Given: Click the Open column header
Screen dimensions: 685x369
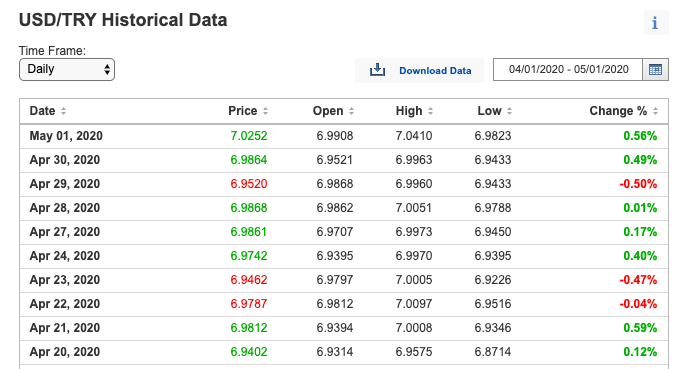Looking at the screenshot, I should coord(328,111).
